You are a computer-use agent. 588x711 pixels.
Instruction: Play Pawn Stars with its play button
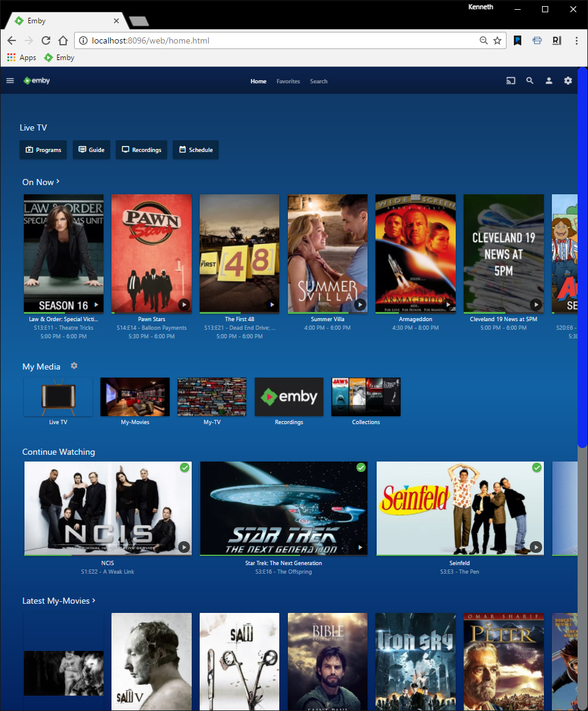[x=184, y=304]
